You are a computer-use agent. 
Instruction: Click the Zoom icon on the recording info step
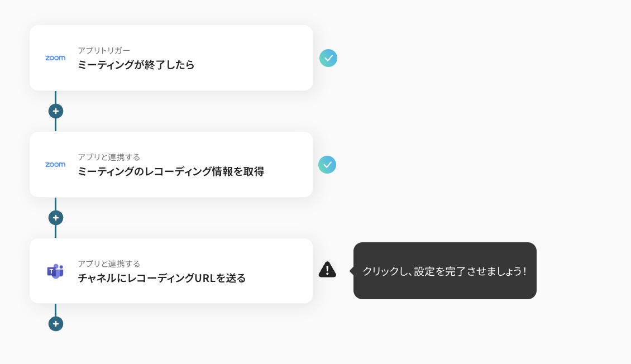(x=55, y=165)
